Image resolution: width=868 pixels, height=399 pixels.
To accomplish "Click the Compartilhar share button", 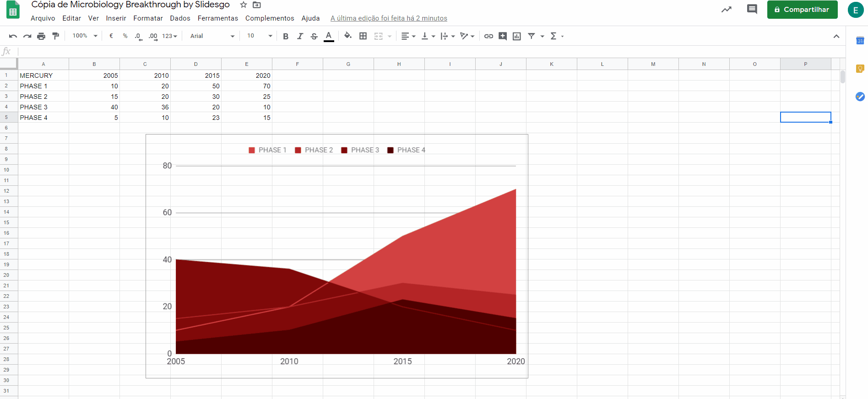I will click(803, 10).
